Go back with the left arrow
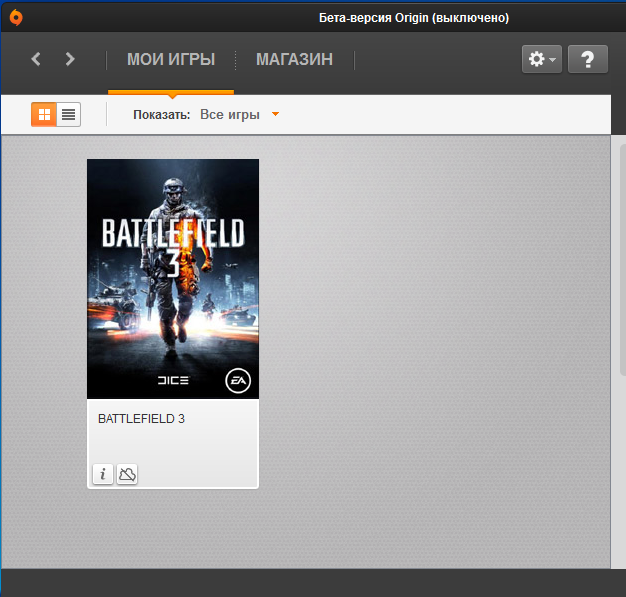This screenshot has width=626, height=597. click(x=36, y=59)
